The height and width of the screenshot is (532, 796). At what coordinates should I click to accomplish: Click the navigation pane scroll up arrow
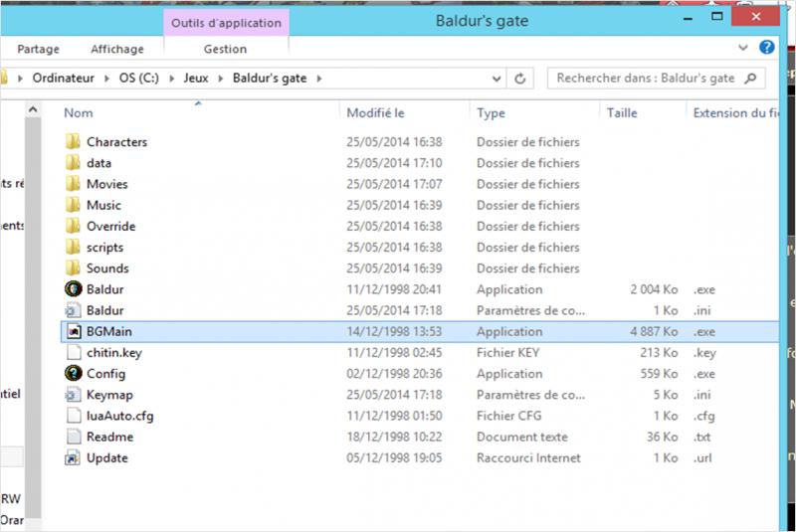33,109
